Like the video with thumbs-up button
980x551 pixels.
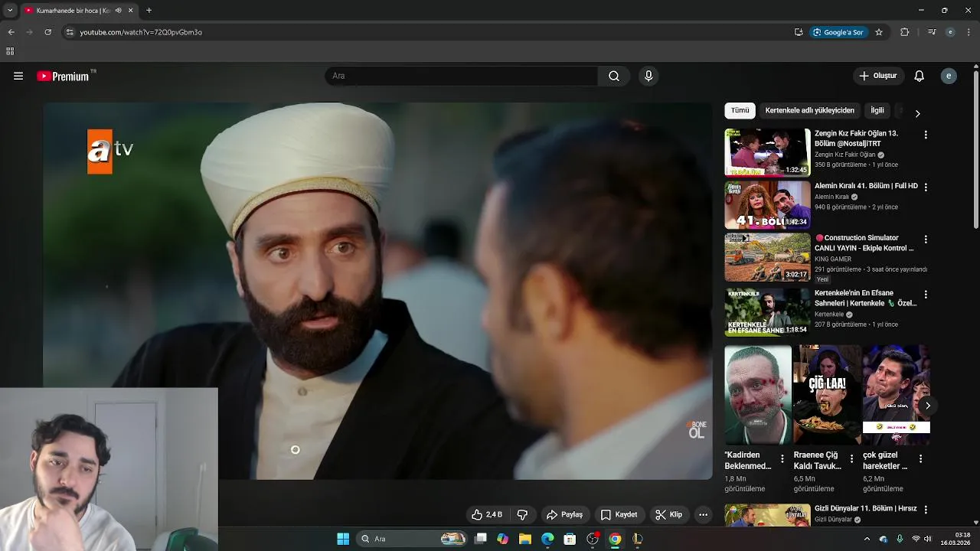[487, 514]
